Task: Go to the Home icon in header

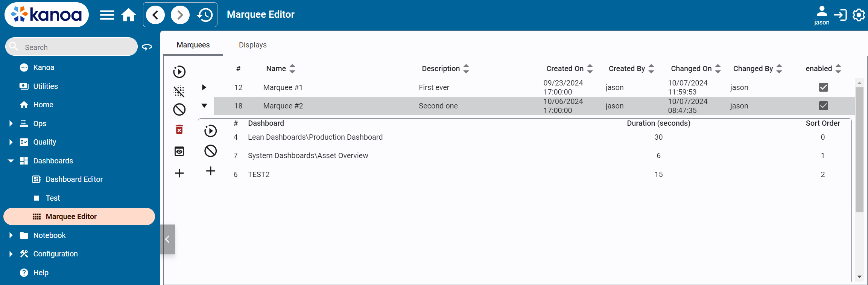Action: point(128,15)
